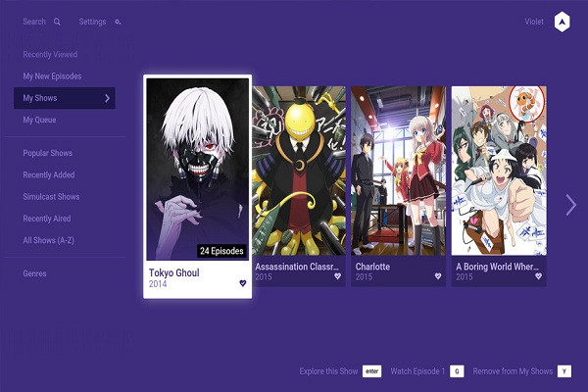Go to Simulcast Shows

(x=51, y=197)
